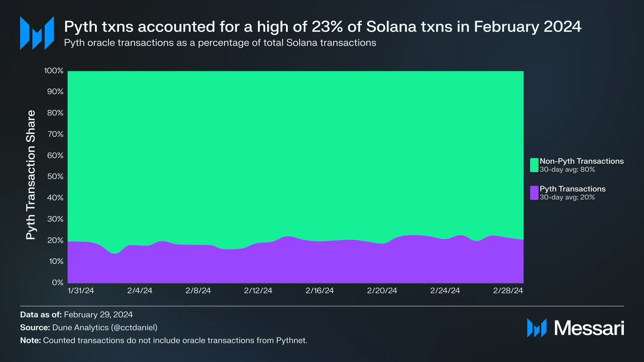This screenshot has width=644, height=362.
Task: Click the Messari logo icon bottom-right
Action: [x=536, y=328]
